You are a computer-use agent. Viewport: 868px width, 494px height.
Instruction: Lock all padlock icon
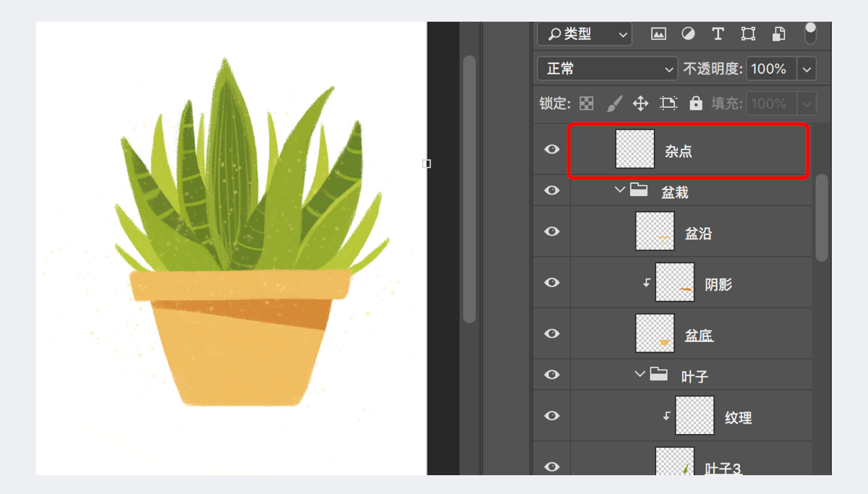click(696, 103)
